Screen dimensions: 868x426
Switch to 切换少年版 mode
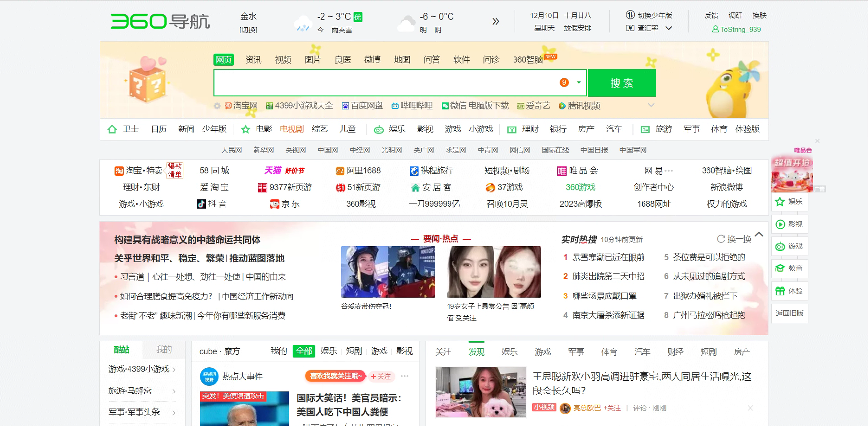[x=649, y=15]
